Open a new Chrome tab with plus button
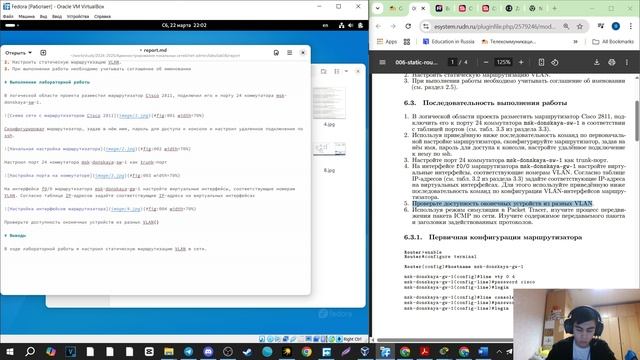 (554, 8)
